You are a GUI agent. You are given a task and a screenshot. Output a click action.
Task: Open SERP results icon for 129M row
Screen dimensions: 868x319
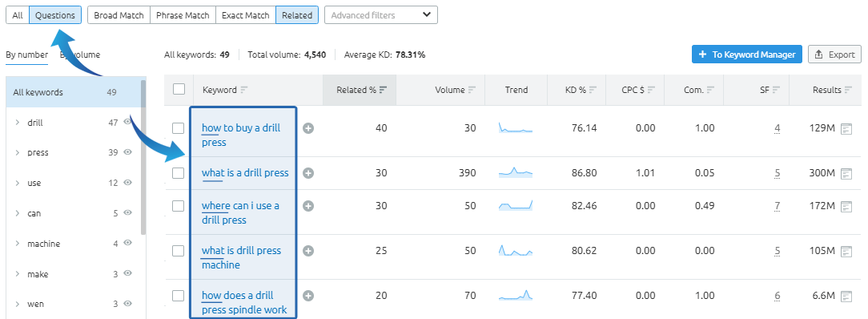tap(846, 128)
